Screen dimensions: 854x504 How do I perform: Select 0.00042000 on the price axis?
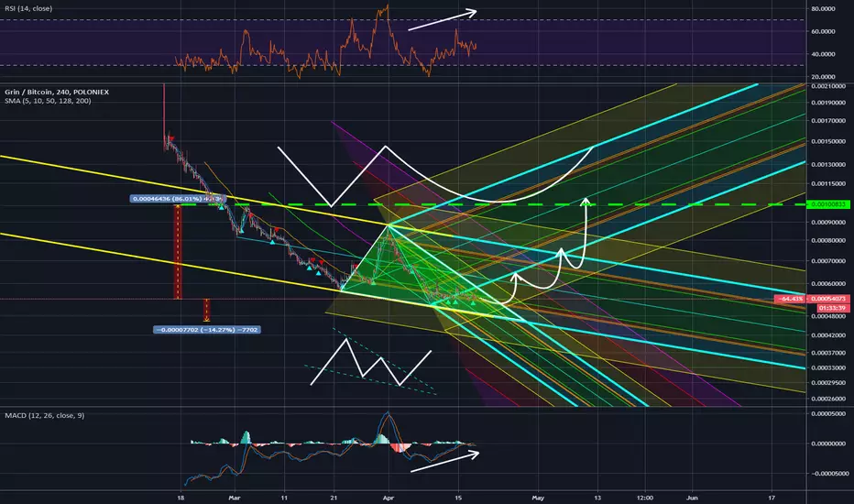[828, 335]
